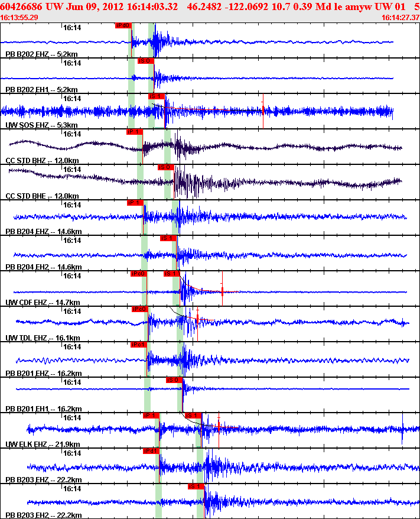The image size is (420, 519).
Task: Click the PB B204 EH2 -- 14.6km label
Action: [x=44, y=267]
